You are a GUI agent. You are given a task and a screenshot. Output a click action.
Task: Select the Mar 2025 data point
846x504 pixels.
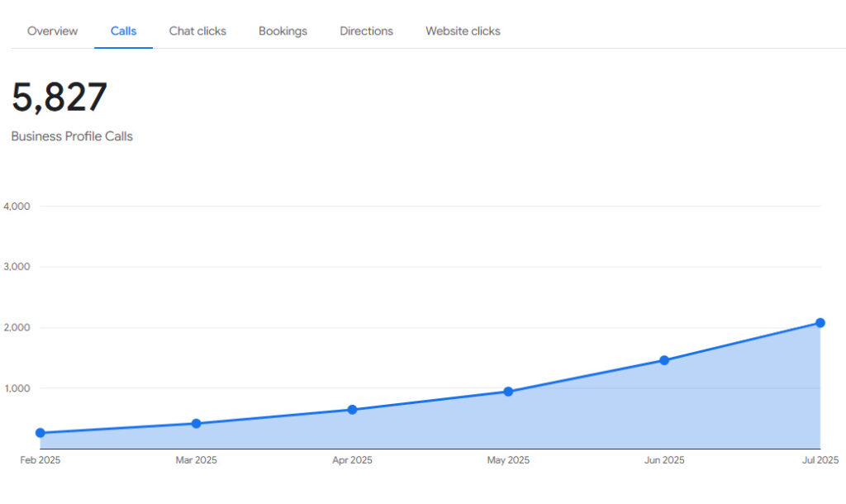click(x=196, y=424)
